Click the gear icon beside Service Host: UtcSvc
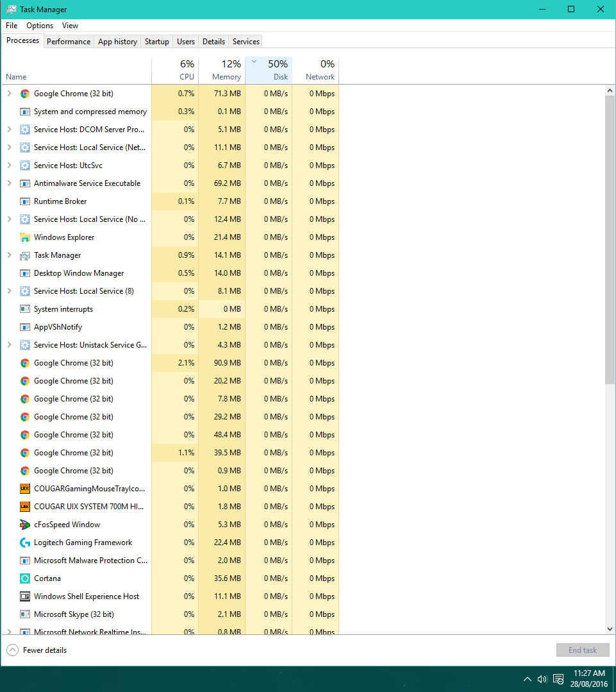 pyautogui.click(x=25, y=165)
